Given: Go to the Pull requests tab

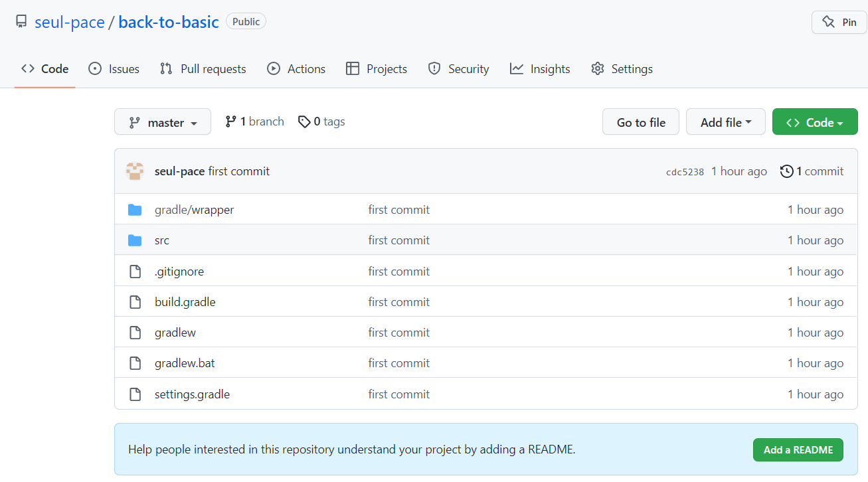Looking at the screenshot, I should tap(203, 68).
